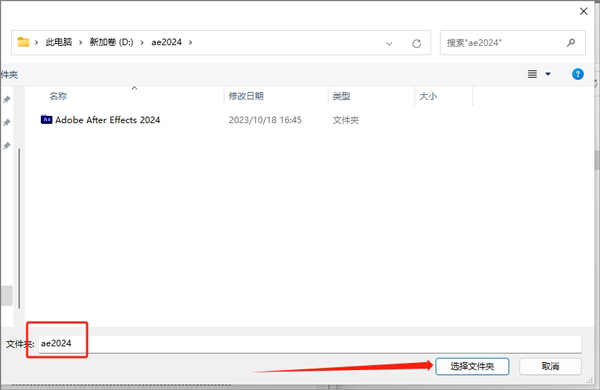
Task: Refresh the ae2024 folder listing
Action: point(417,43)
